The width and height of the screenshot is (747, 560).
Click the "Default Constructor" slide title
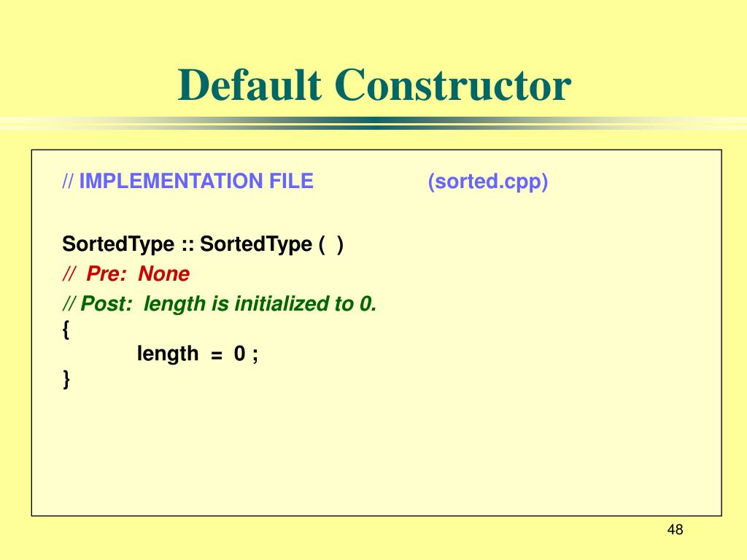373,86
